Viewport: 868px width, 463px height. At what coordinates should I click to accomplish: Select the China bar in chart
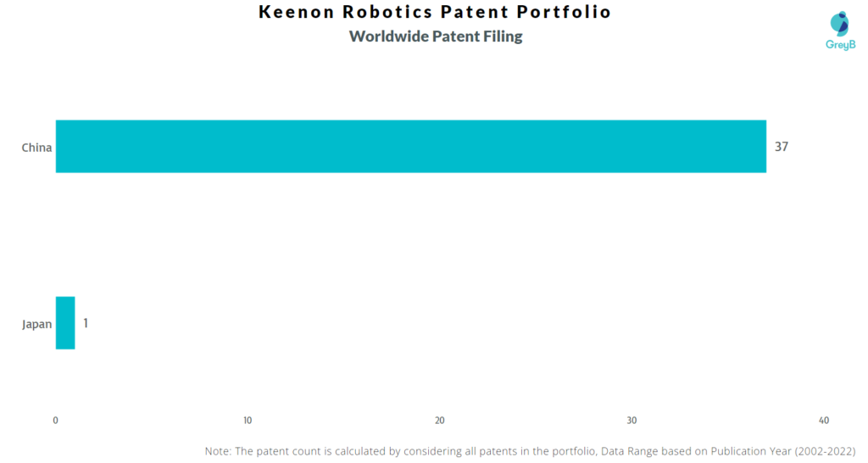pos(411,146)
